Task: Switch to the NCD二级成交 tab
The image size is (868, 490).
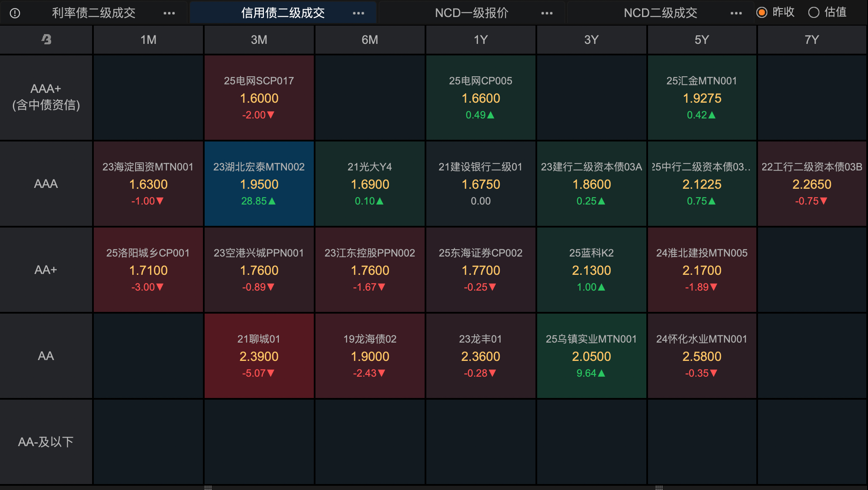Action: tap(660, 13)
